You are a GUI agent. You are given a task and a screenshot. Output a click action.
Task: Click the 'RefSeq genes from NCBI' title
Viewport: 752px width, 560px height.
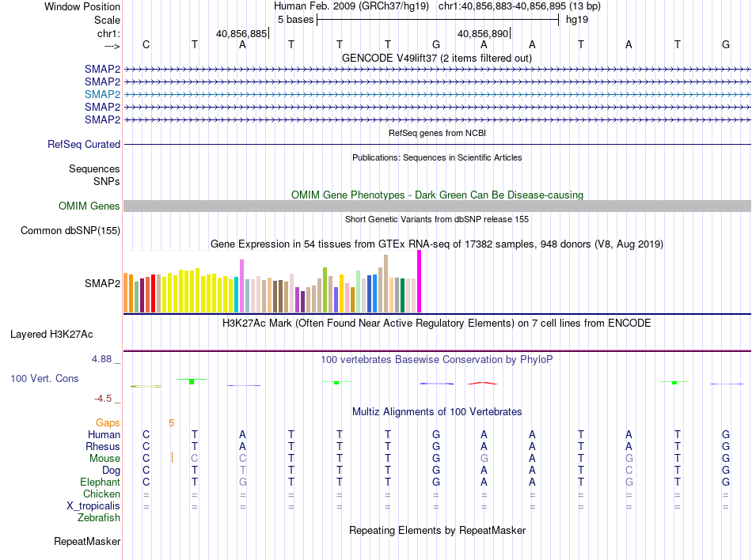point(437,133)
